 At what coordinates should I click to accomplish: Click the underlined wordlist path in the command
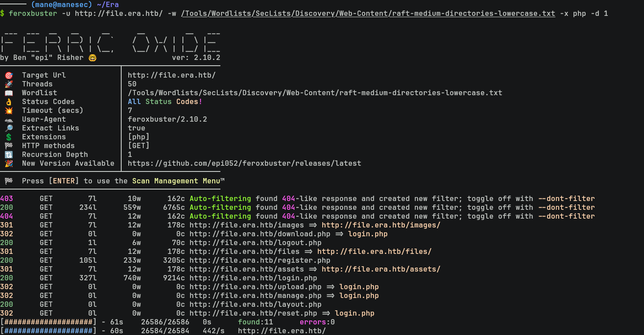[x=368, y=14]
